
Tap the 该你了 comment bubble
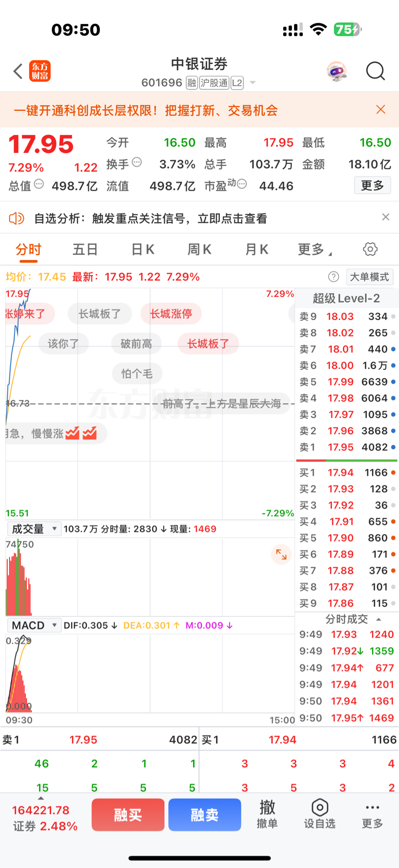coord(63,344)
